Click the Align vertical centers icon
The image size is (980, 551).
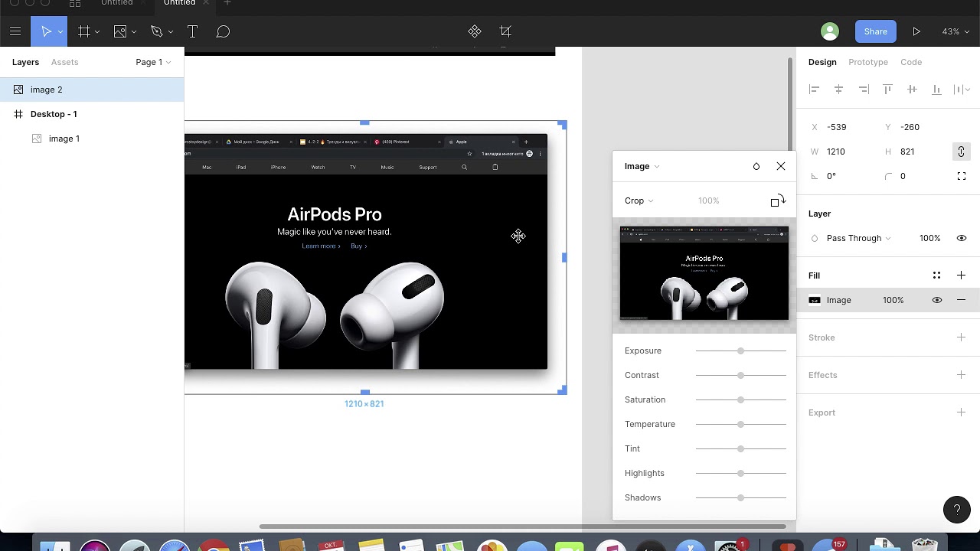912,90
